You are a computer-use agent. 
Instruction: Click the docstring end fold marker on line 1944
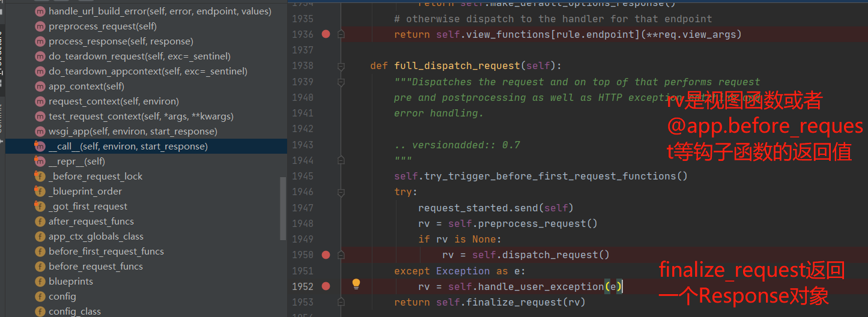(x=341, y=160)
